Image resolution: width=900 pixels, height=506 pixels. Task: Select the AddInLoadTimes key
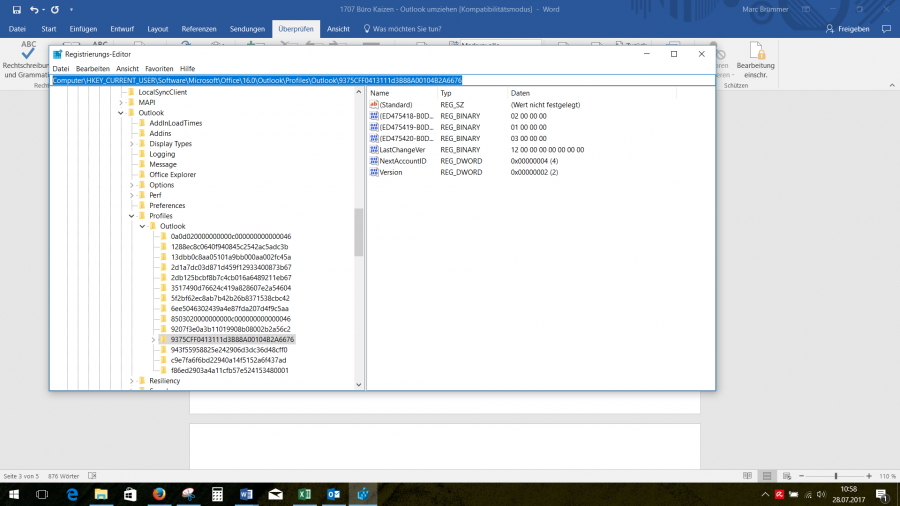(x=176, y=123)
